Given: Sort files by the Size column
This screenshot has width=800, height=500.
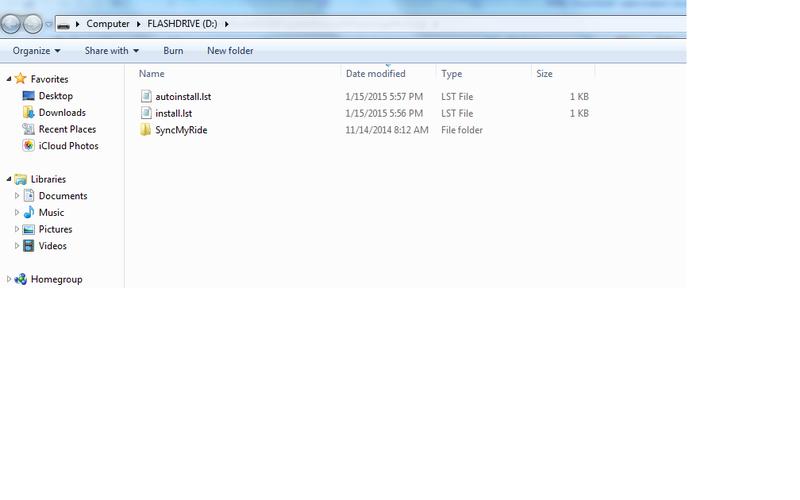Looking at the screenshot, I should point(544,73).
